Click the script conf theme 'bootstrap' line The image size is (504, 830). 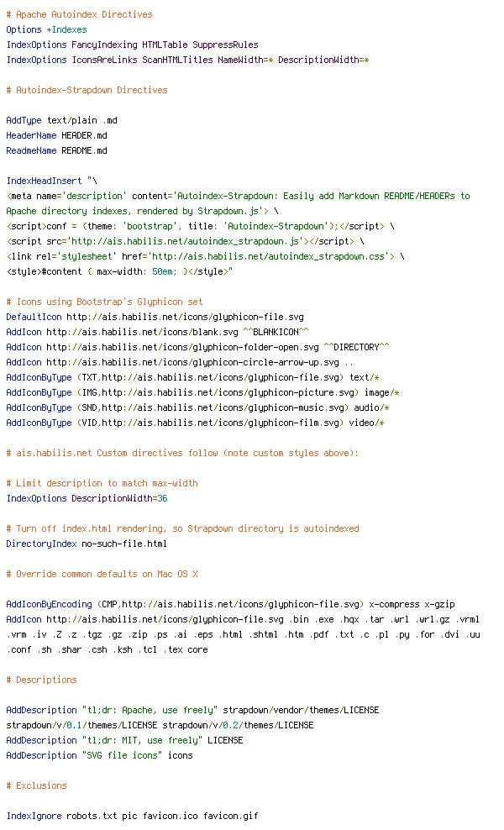[201, 227]
